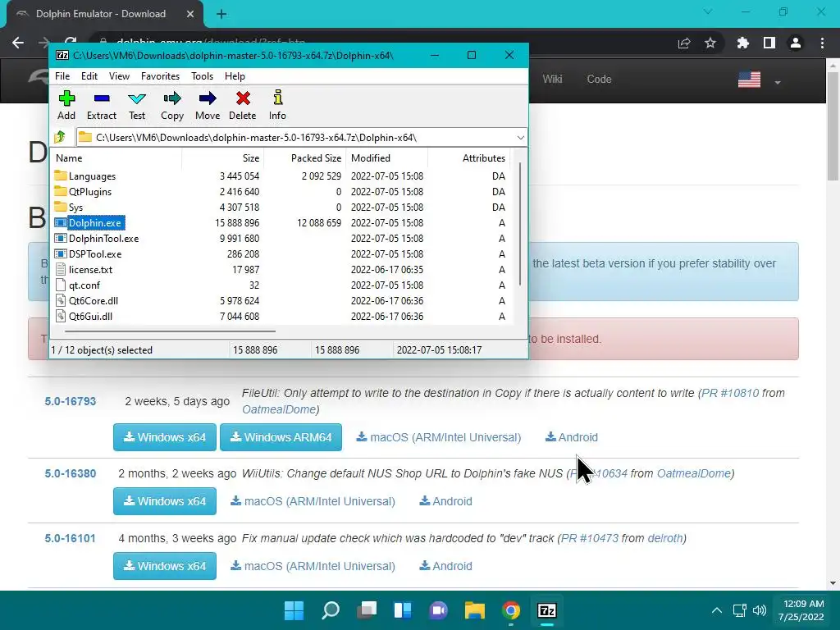Image resolution: width=840 pixels, height=630 pixels.
Task: Click the browser page vertical scrollbar
Action: (x=833, y=126)
